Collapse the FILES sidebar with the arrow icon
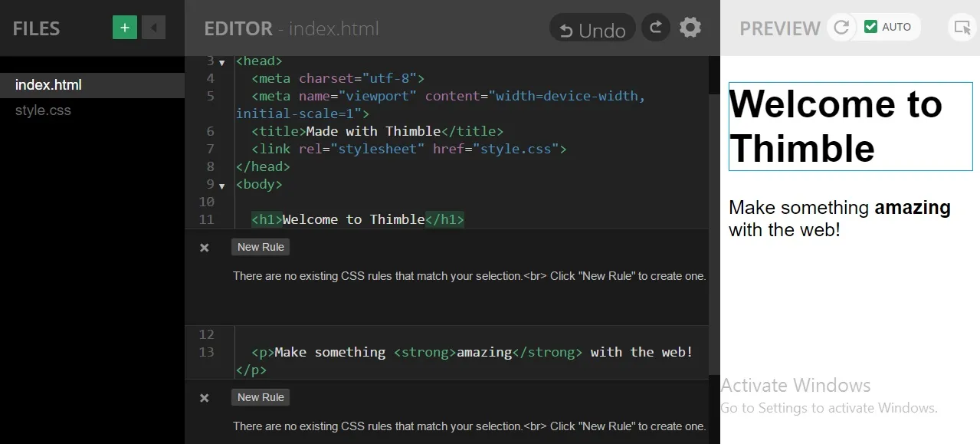 coord(153,27)
